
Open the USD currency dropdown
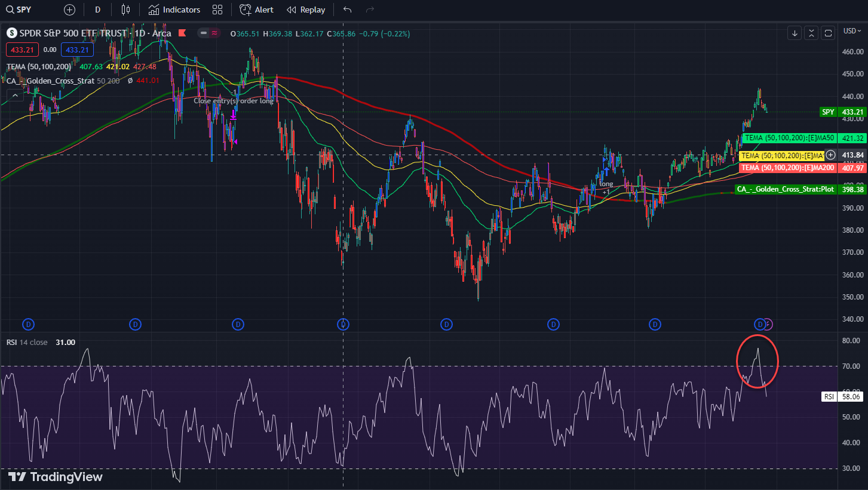852,30
